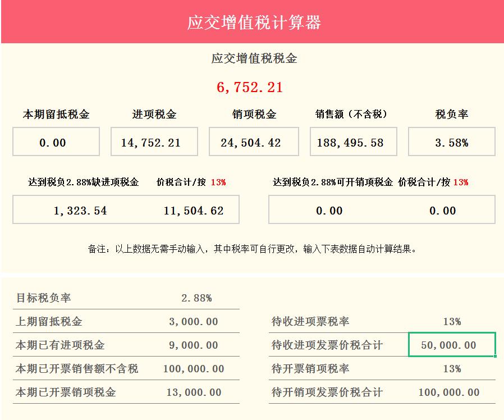Viewport: 504px width, 420px height.
Task: Click the 待开票销项税率 row label
Action: pyautogui.click(x=310, y=368)
